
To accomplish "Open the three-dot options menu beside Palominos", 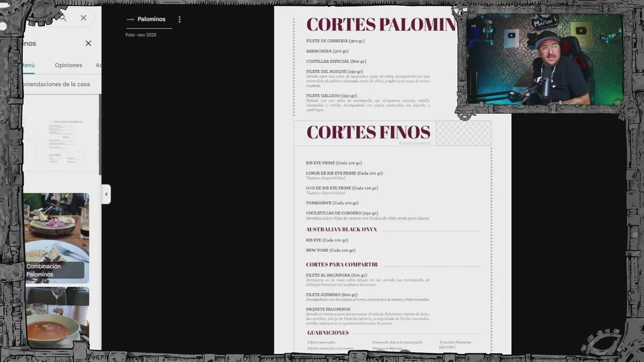I will pos(180,19).
